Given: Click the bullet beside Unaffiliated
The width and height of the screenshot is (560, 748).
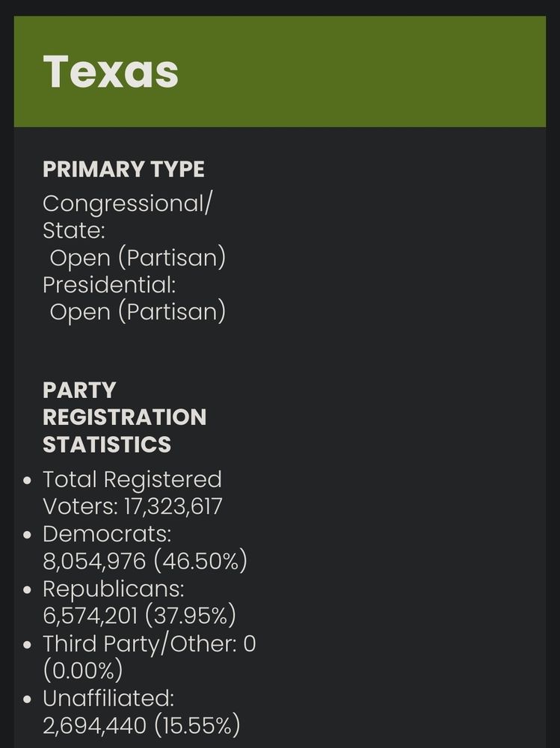Looking at the screenshot, I should [28, 699].
